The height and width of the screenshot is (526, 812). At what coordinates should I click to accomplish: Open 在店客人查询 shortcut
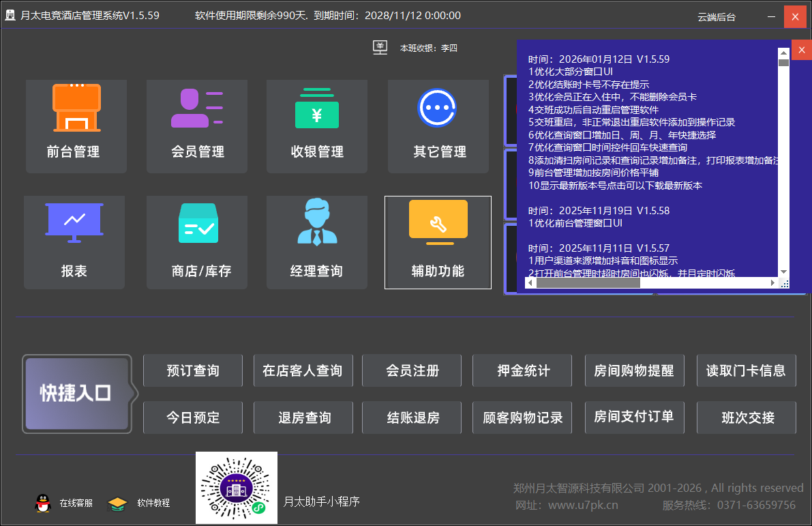pos(303,370)
